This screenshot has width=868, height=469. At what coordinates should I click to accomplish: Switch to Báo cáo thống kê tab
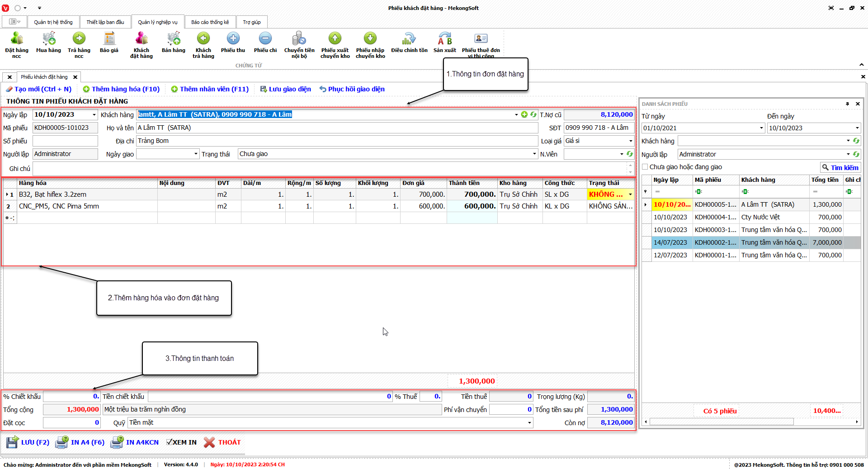210,22
